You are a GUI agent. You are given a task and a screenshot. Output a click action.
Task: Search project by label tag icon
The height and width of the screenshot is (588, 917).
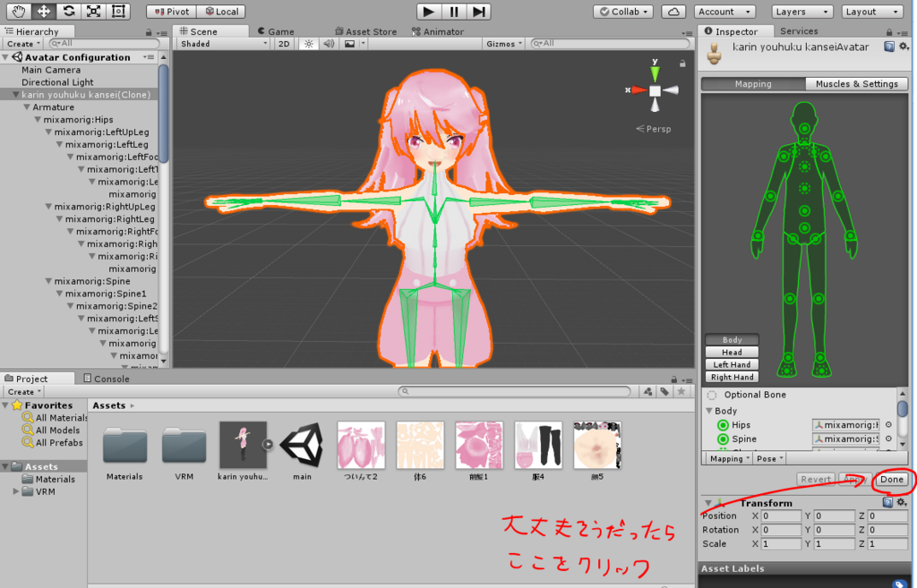(665, 392)
